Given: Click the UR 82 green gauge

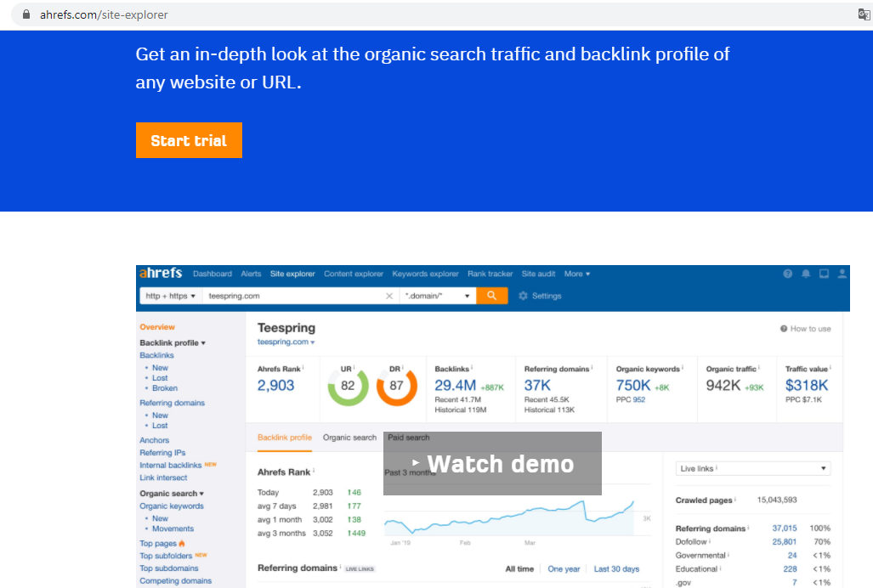Looking at the screenshot, I should click(348, 386).
